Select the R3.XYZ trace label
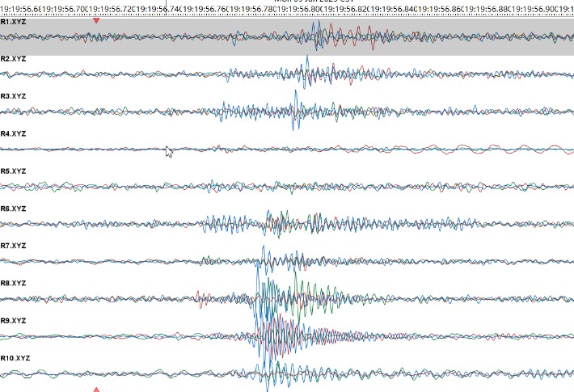The height and width of the screenshot is (392, 574). tap(14, 96)
